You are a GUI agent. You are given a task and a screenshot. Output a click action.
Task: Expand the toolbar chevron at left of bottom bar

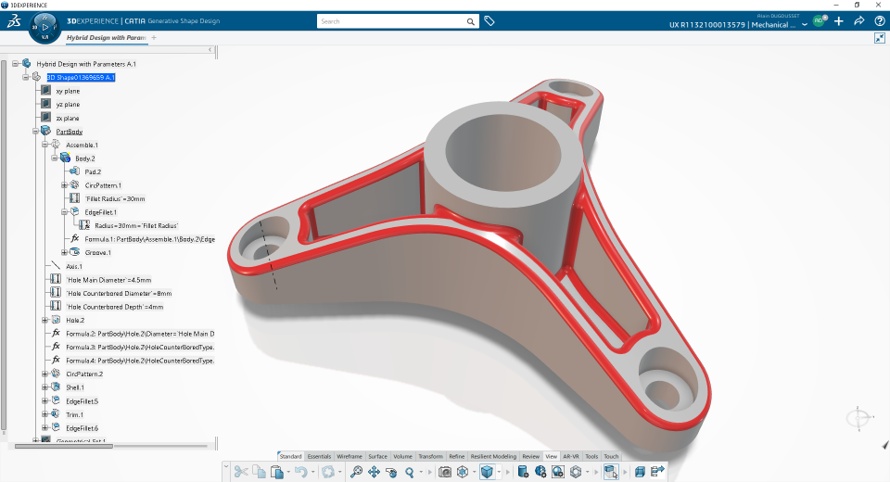pyautogui.click(x=226, y=467)
